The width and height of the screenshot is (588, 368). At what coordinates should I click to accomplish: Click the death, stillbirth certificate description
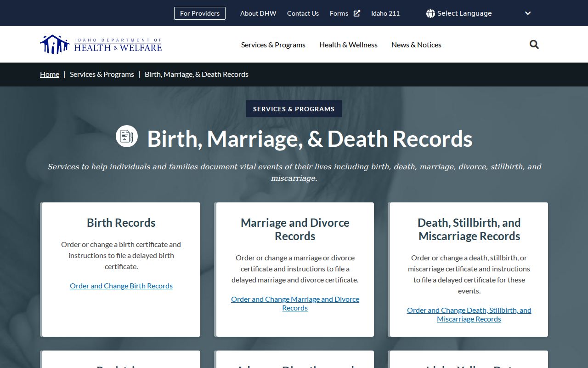tap(469, 274)
